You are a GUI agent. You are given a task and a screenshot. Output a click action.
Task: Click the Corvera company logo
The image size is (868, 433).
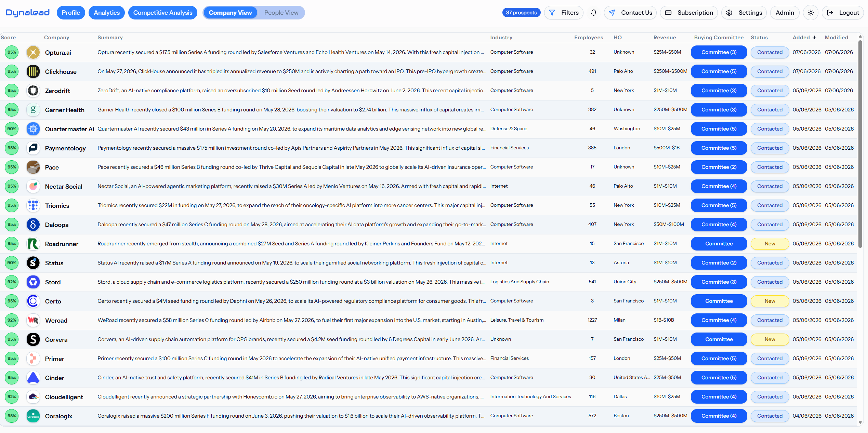(33, 339)
